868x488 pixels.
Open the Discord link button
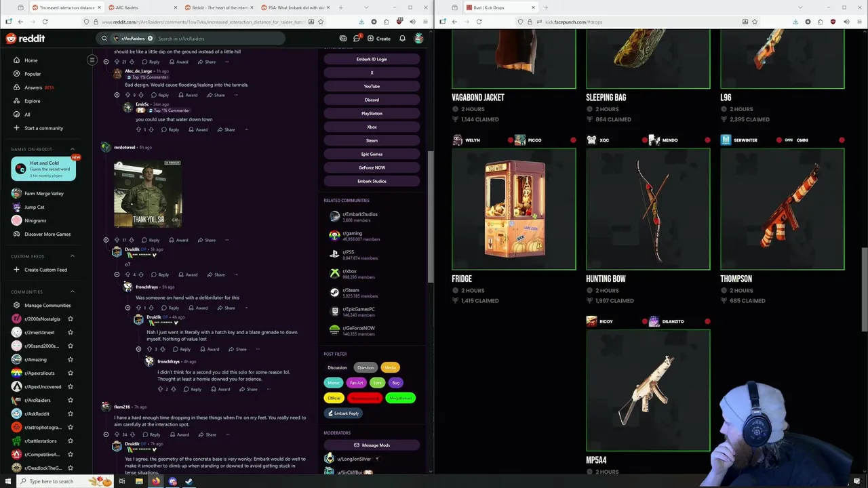(x=372, y=100)
